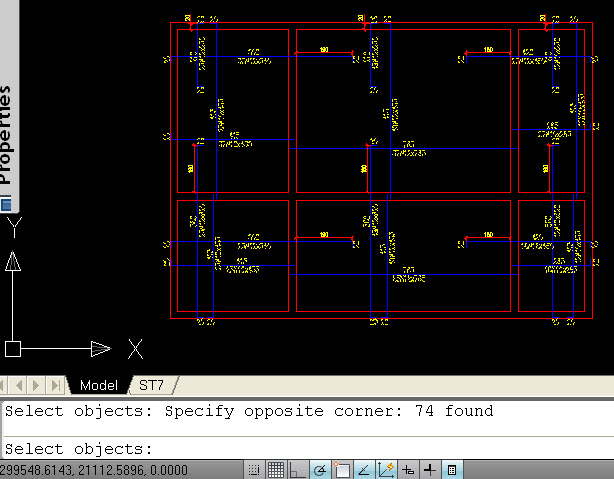Click the Polar Tracking icon
Screen dimensions: 614x479
(320, 470)
